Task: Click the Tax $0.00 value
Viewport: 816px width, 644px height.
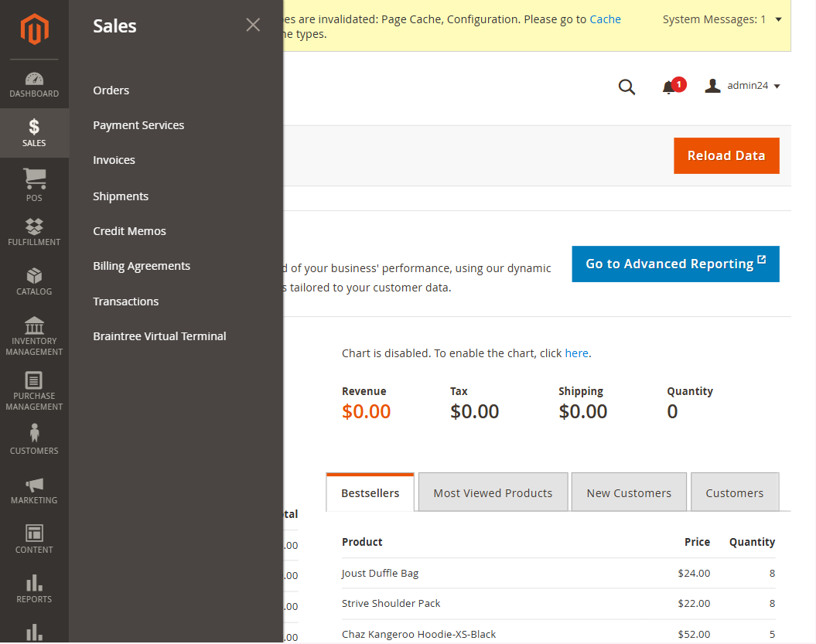Action: [x=475, y=411]
